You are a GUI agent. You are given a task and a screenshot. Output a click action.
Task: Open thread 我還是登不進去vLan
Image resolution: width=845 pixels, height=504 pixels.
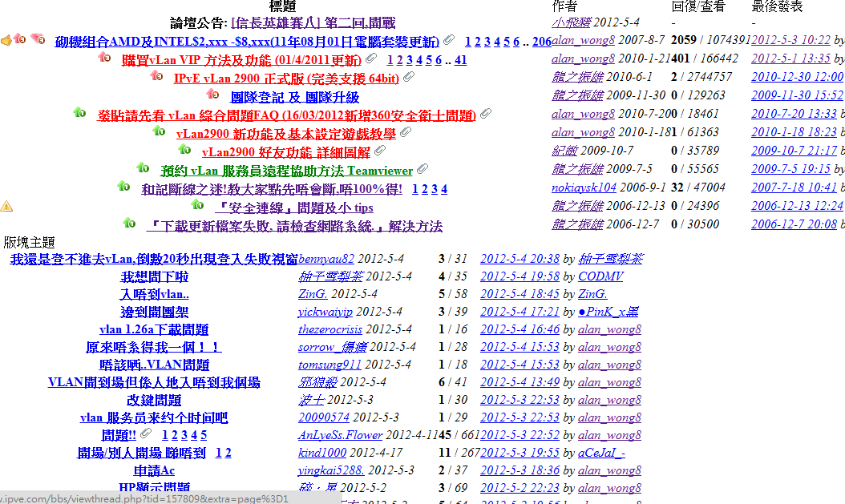154,259
